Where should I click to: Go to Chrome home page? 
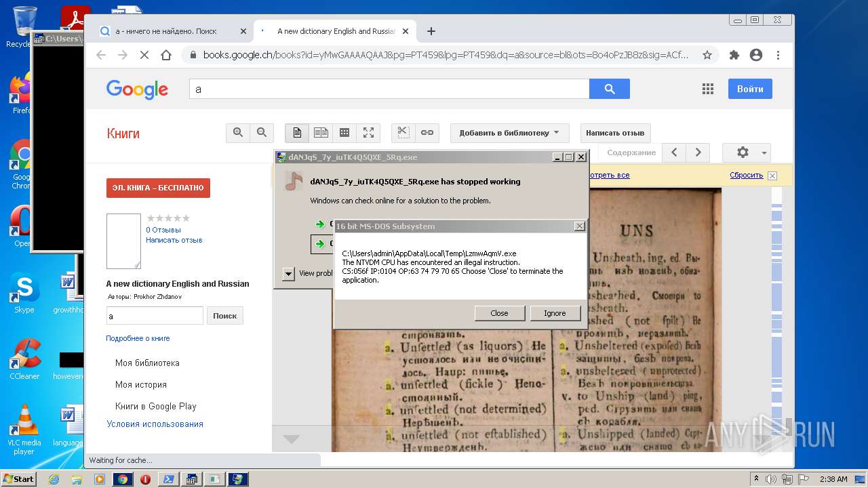coord(166,55)
